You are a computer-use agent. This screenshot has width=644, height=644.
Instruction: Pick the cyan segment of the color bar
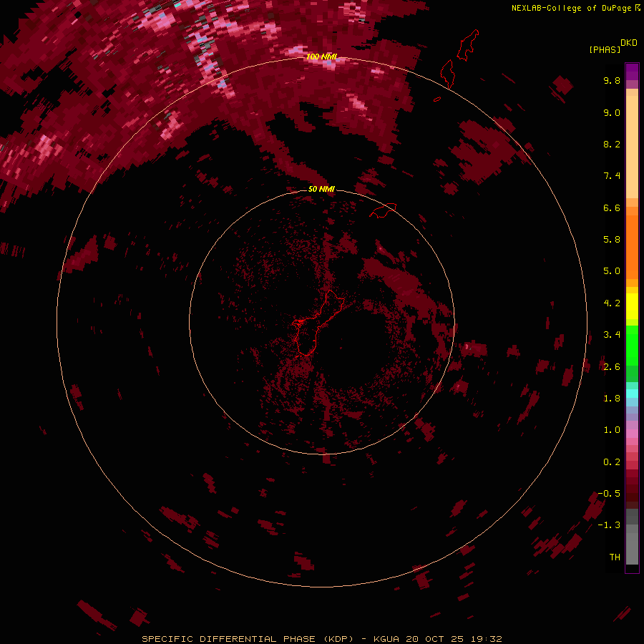(632, 394)
